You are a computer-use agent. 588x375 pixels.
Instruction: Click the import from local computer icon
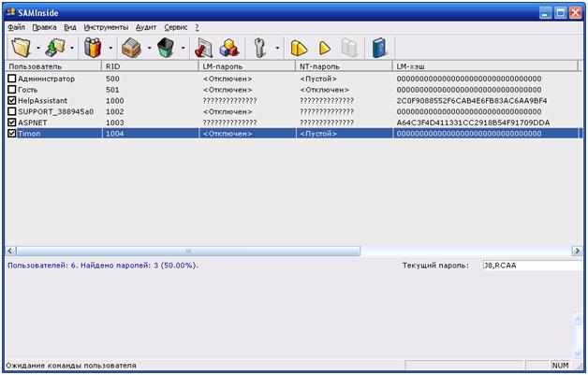tap(55, 48)
